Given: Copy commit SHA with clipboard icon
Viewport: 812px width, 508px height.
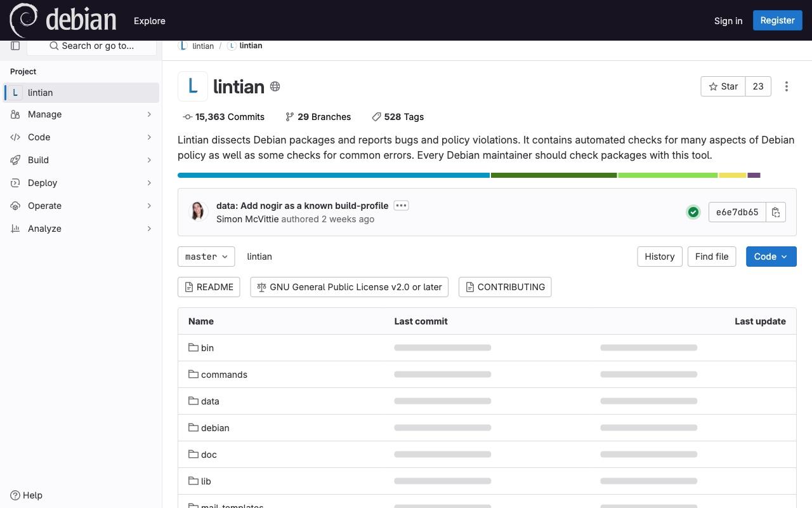Looking at the screenshot, I should pos(776,212).
